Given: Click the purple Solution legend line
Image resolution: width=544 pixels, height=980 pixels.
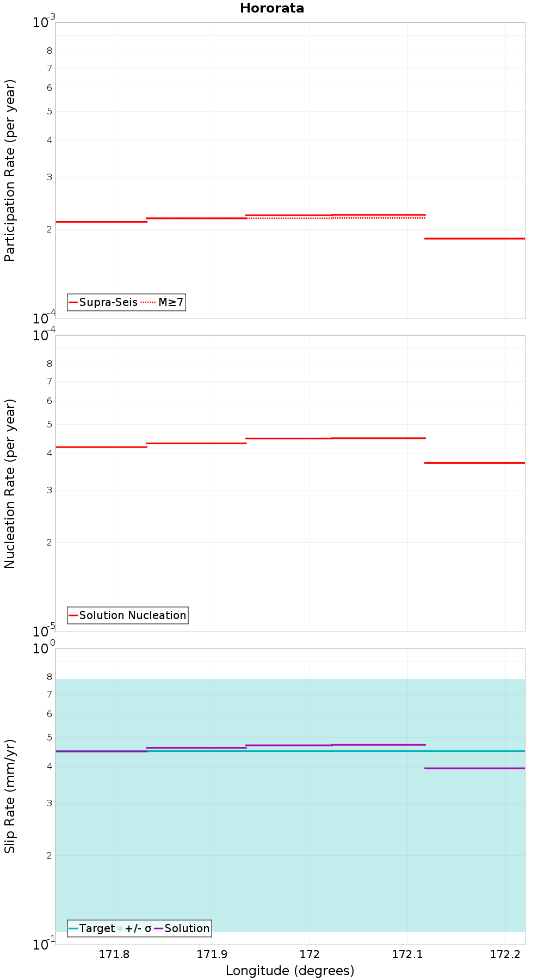Looking at the screenshot, I should [159, 928].
